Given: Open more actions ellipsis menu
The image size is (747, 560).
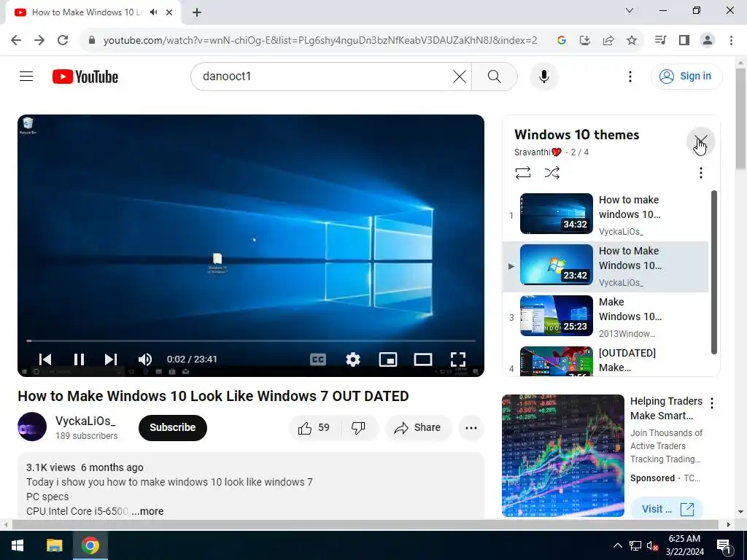Looking at the screenshot, I should tap(471, 427).
